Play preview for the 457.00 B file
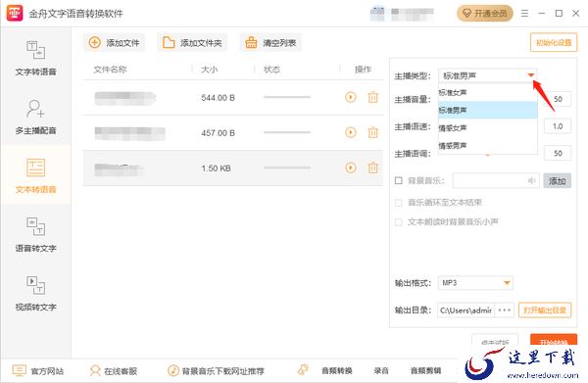This screenshot has width=588, height=383. (351, 132)
